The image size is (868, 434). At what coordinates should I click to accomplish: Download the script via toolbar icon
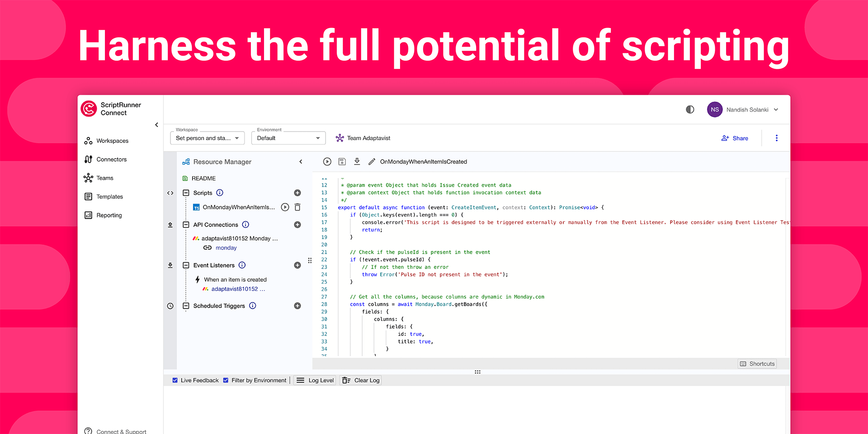point(357,161)
